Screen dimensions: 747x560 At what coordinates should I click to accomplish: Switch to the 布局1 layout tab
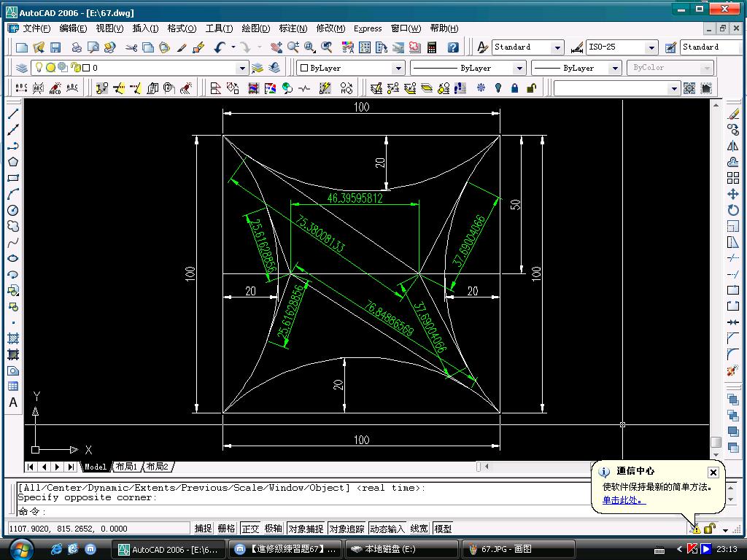point(127,467)
